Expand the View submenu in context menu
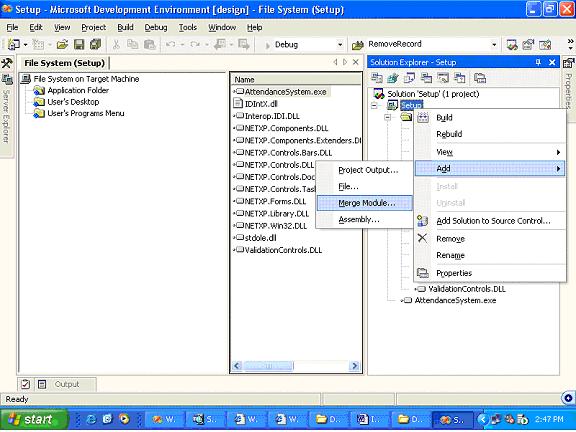The image size is (576, 432). point(490,152)
